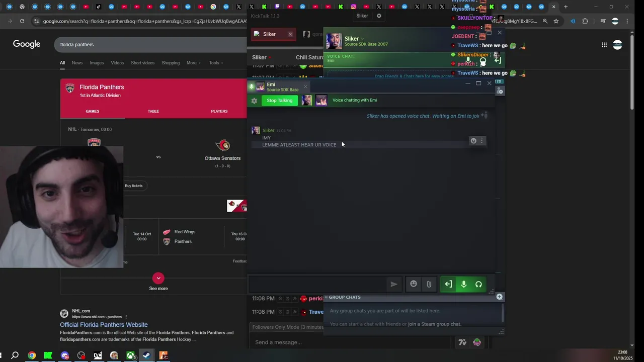This screenshot has width=644, height=362.
Task: Click the send message arrow in Steam chat
Action: click(x=394, y=284)
